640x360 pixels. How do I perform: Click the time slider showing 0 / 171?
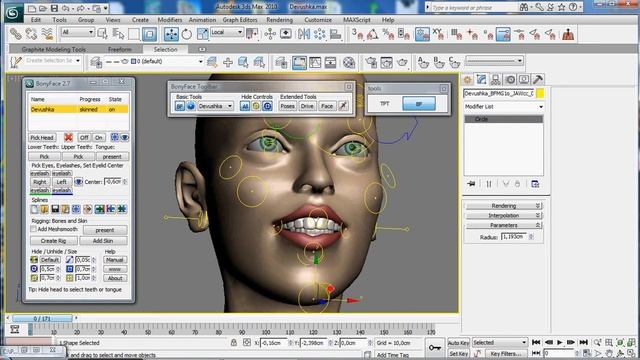coord(42,318)
